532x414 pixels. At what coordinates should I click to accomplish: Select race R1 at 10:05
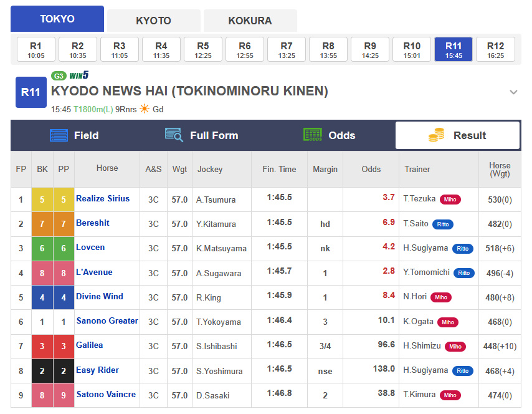click(x=36, y=50)
